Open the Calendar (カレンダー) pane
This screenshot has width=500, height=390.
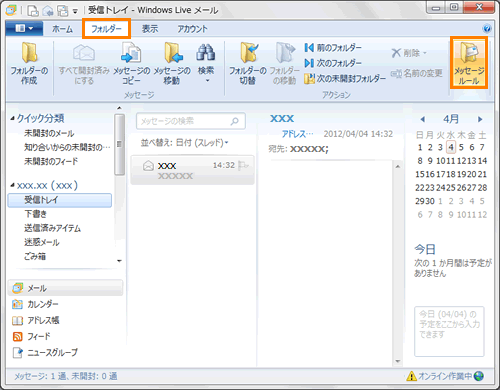35,304
